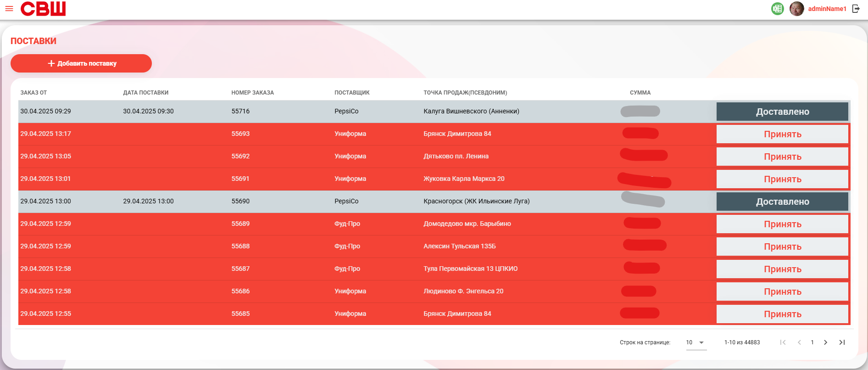Open the rows per page dropdown

point(696,342)
